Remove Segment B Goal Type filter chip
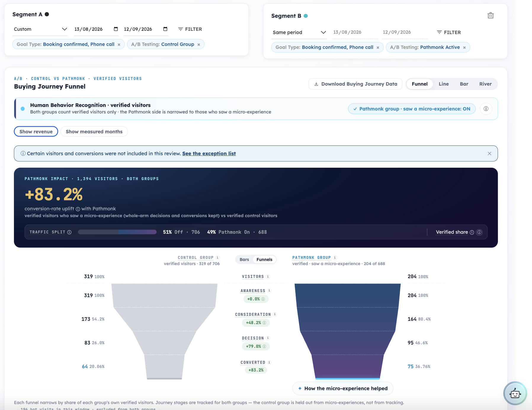 click(378, 47)
